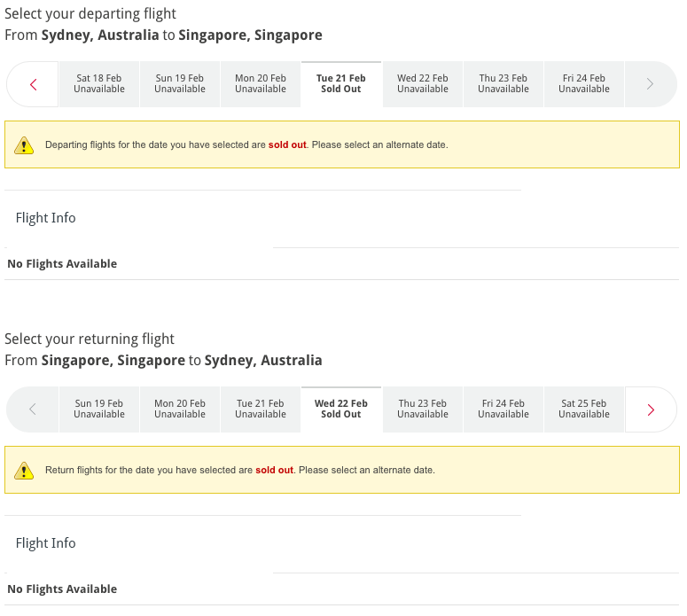
Task: Switch to Thu 23 Feb returning date
Action: coord(422,409)
